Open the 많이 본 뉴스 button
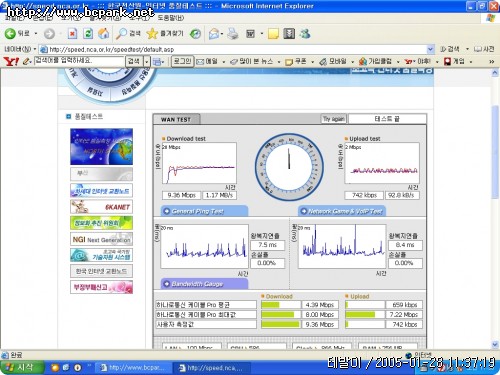The image size is (500, 375). point(252,61)
